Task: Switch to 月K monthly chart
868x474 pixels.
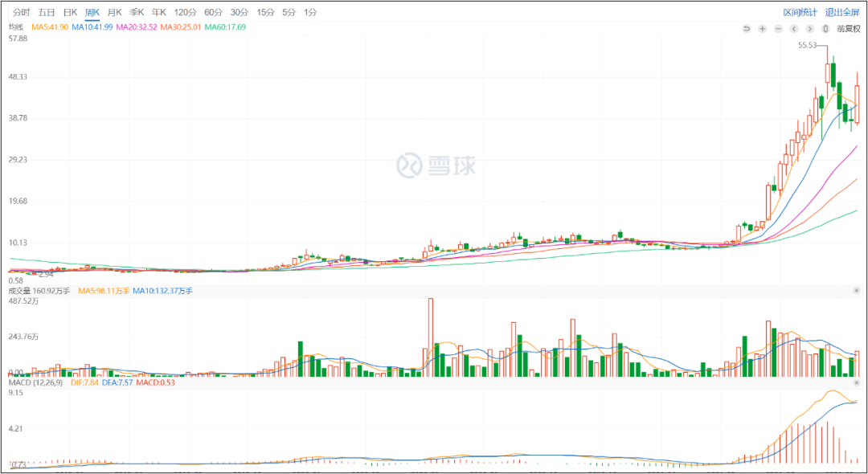Action: [115, 12]
